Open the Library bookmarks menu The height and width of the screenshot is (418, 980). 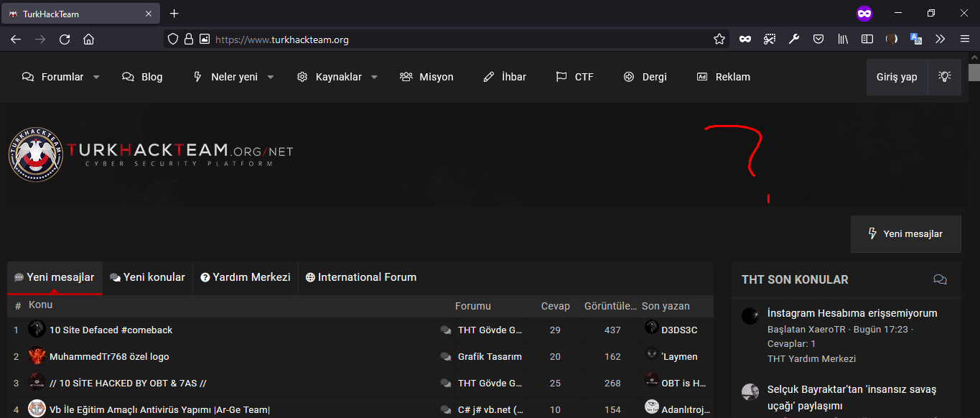pos(843,40)
